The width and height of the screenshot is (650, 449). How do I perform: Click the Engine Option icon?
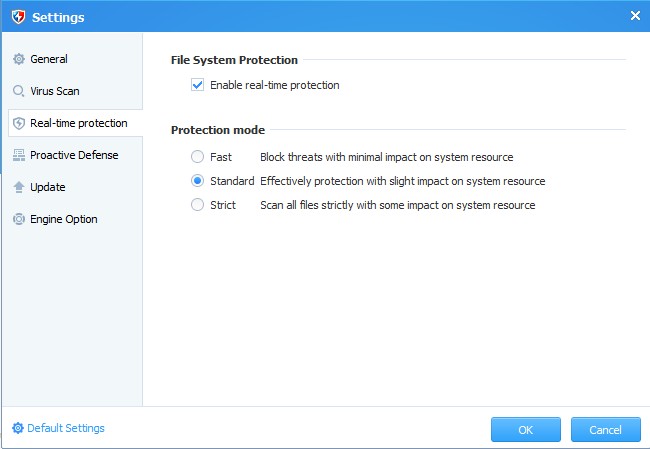pos(18,219)
